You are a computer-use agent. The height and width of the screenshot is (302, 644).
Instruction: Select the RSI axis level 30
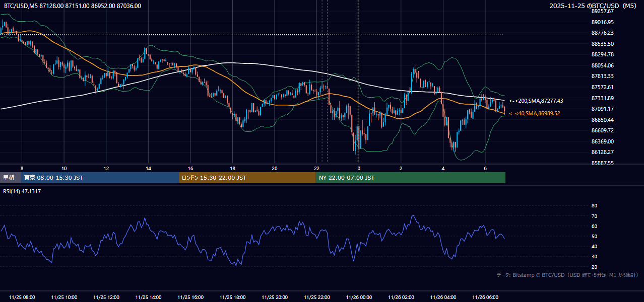click(x=594, y=257)
